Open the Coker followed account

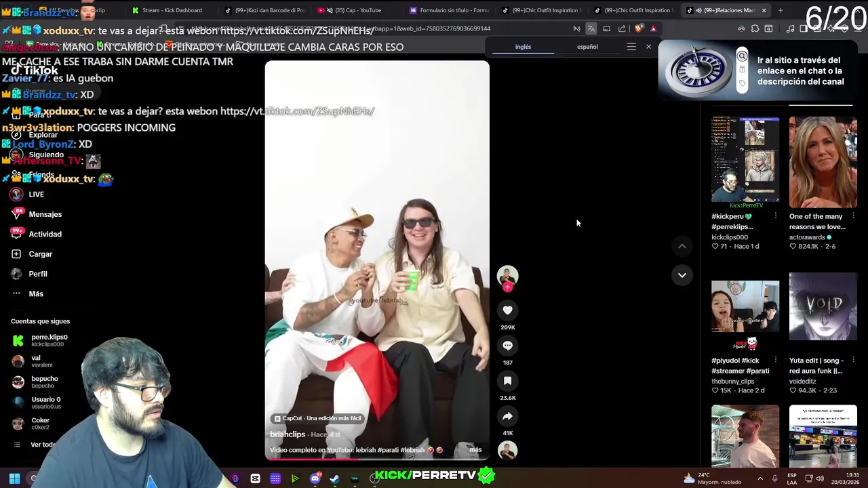tap(31, 424)
